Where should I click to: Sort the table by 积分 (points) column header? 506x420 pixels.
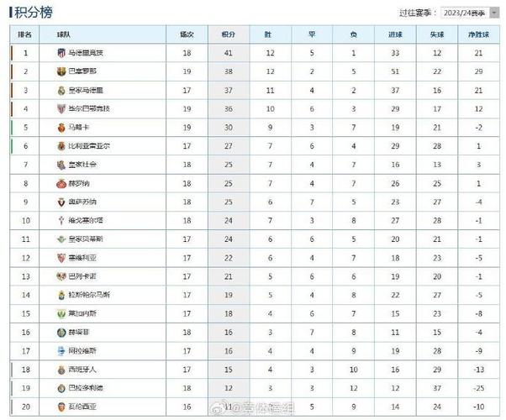click(x=229, y=34)
